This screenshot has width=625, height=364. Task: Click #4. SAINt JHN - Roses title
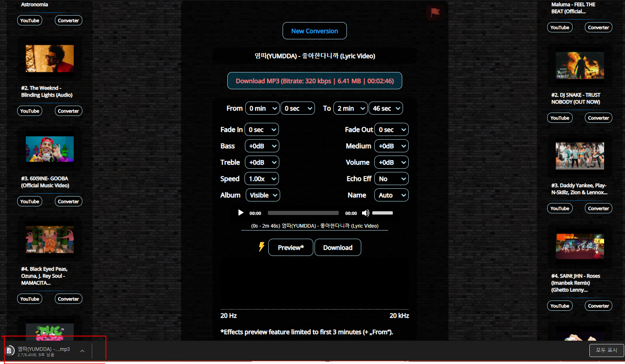tap(575, 283)
